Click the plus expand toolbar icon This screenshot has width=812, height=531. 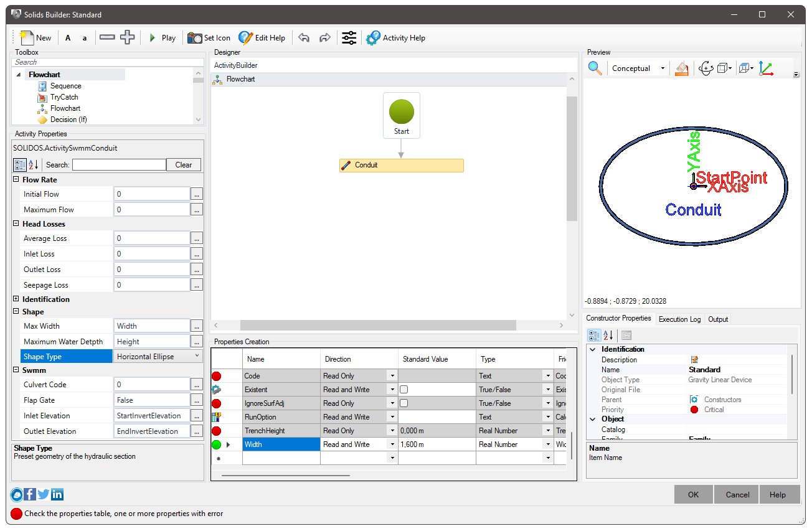click(127, 37)
